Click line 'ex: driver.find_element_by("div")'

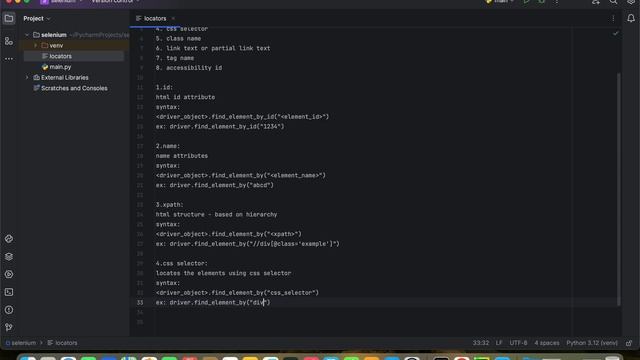click(x=213, y=302)
